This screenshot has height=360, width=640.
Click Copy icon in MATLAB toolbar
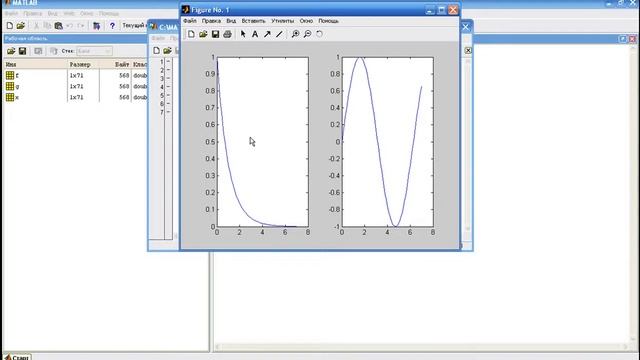coord(47,26)
